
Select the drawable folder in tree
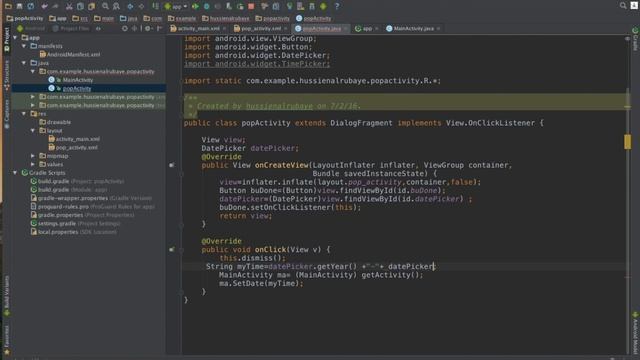click(x=55, y=122)
